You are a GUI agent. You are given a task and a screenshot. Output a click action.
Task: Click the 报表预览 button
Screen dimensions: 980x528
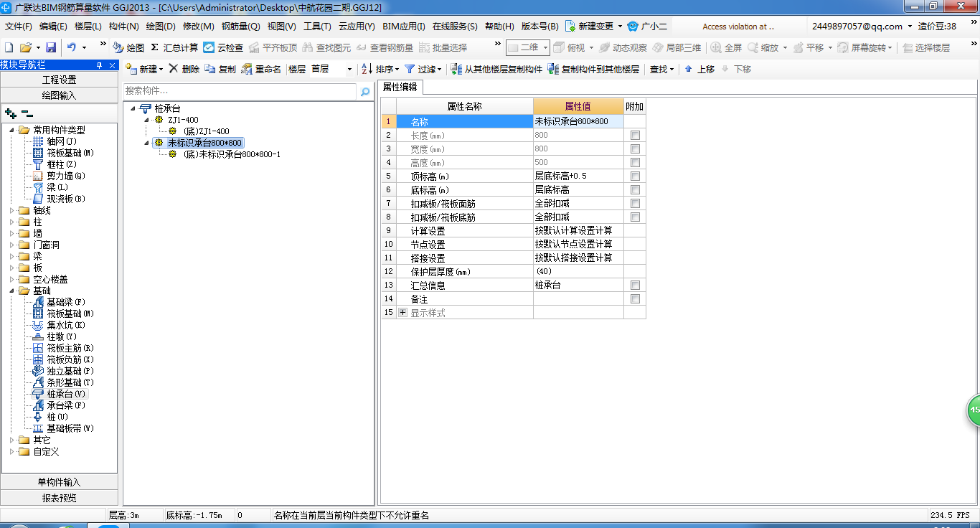[60, 497]
